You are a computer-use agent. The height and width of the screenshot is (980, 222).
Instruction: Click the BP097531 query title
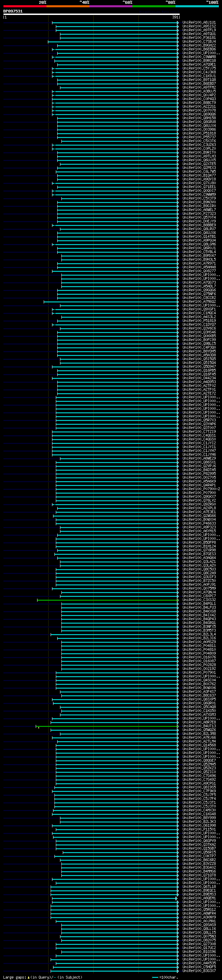(x=13, y=11)
